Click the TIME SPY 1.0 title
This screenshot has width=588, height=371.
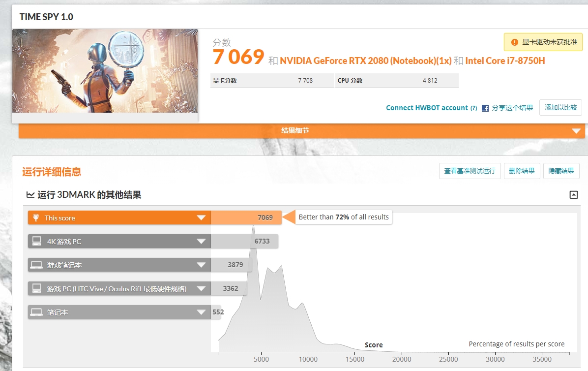click(x=47, y=17)
